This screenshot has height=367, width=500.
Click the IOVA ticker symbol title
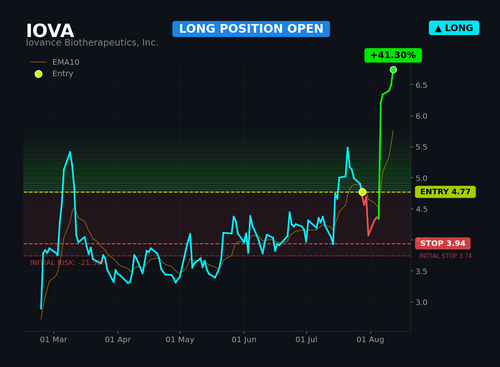(50, 31)
